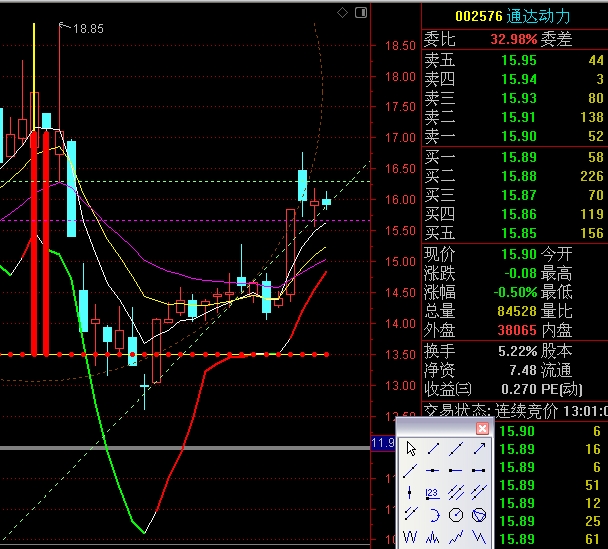
Task: Click the 换手 5.22% value
Action: click(x=518, y=351)
